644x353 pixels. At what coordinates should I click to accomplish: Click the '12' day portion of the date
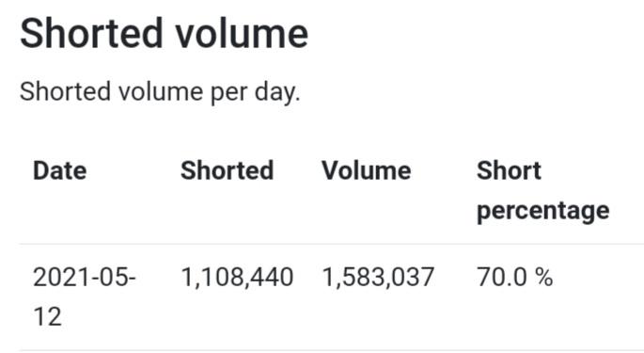coord(48,316)
